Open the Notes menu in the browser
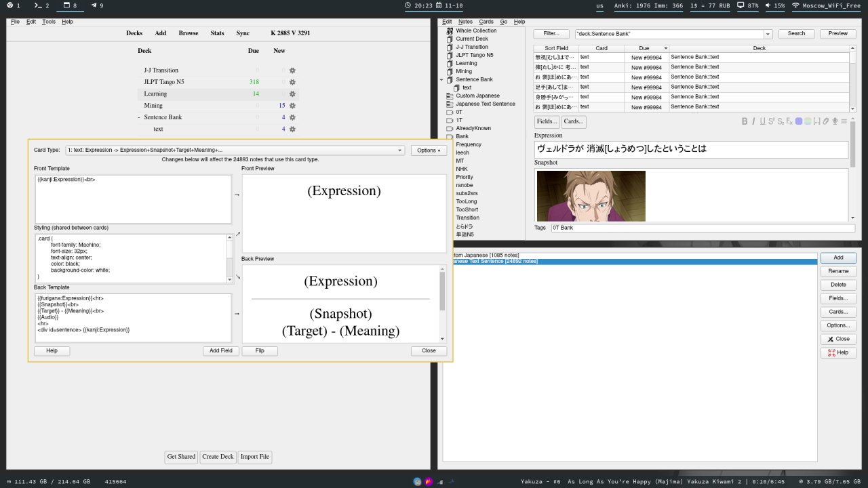The image size is (868, 488). [465, 22]
